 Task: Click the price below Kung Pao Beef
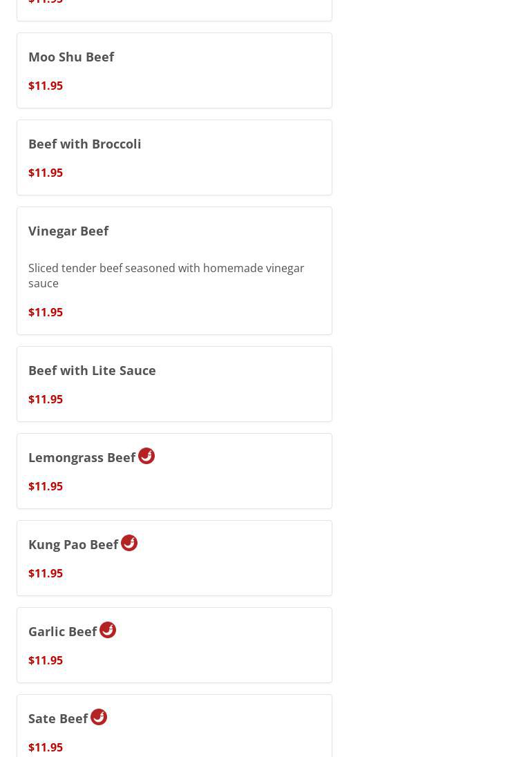pos(46,573)
